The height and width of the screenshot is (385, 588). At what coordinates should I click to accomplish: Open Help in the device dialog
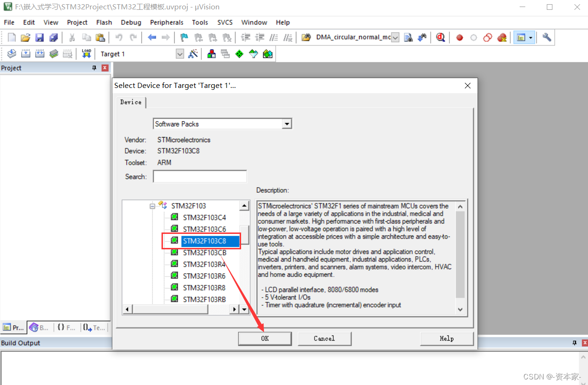[x=447, y=339]
